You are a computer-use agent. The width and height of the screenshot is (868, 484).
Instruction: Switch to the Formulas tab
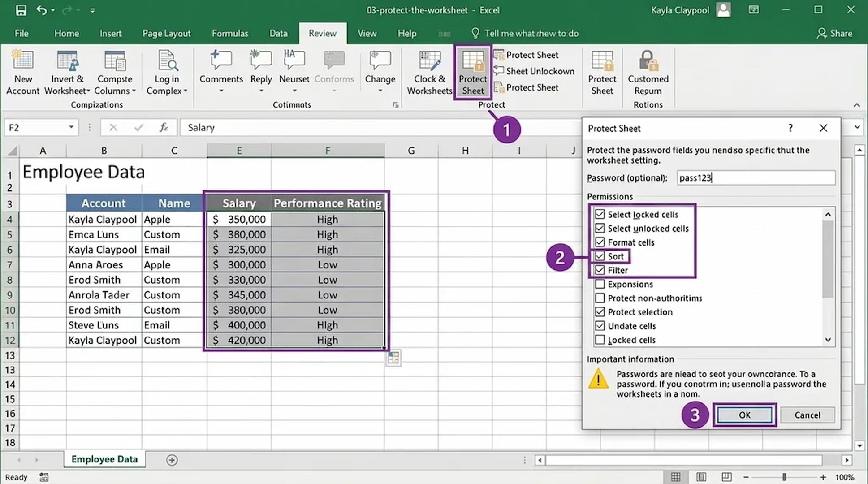230,33
